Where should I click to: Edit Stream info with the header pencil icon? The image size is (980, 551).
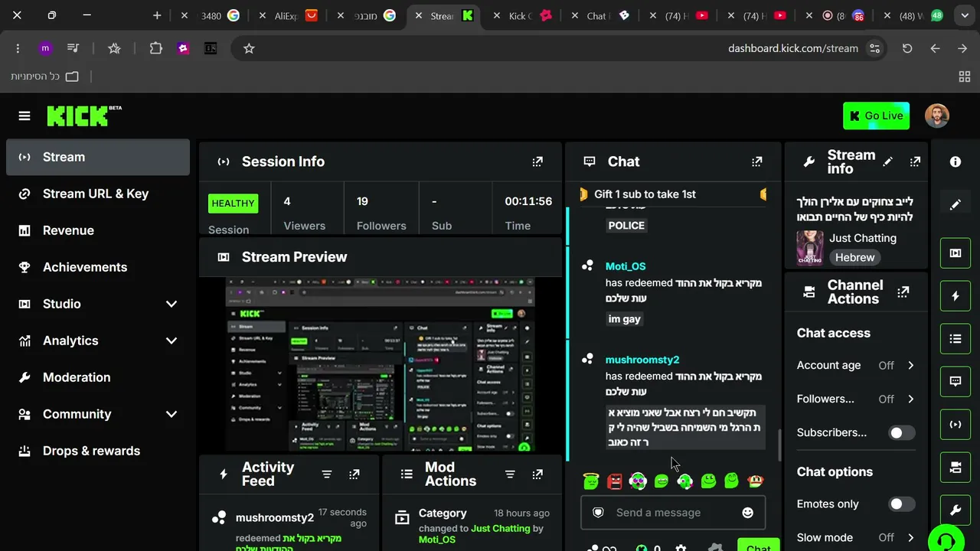(888, 161)
